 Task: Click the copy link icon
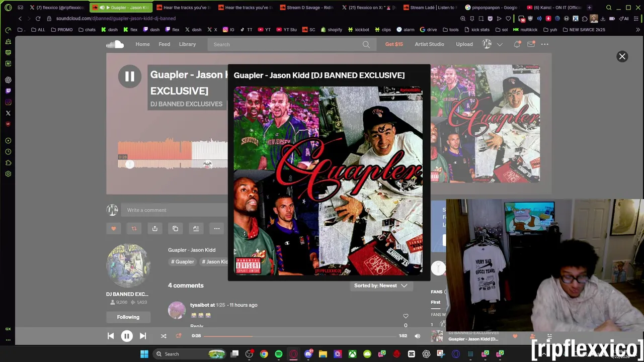pyautogui.click(x=175, y=229)
